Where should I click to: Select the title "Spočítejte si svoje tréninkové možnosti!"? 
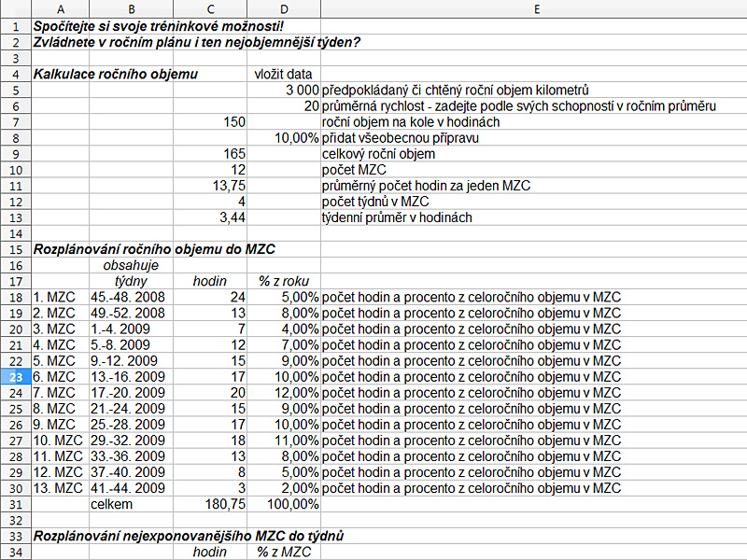coord(145,25)
